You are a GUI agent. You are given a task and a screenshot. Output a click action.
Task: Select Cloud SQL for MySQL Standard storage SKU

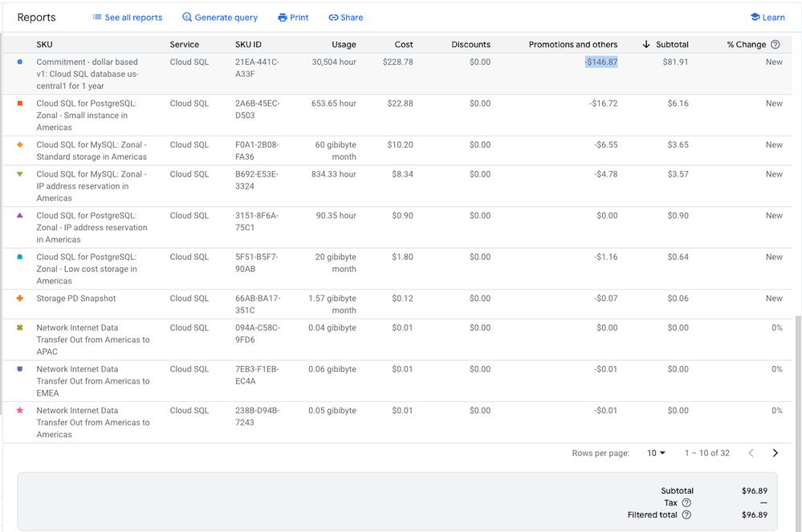92,151
